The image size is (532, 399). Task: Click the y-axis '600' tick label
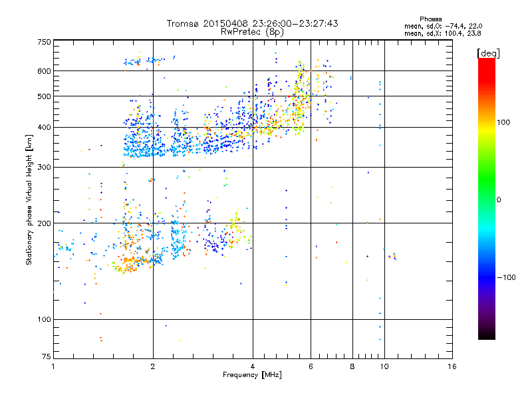point(44,71)
